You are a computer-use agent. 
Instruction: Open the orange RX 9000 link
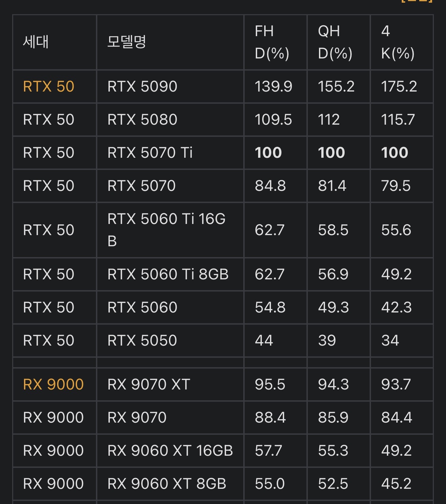(x=53, y=384)
